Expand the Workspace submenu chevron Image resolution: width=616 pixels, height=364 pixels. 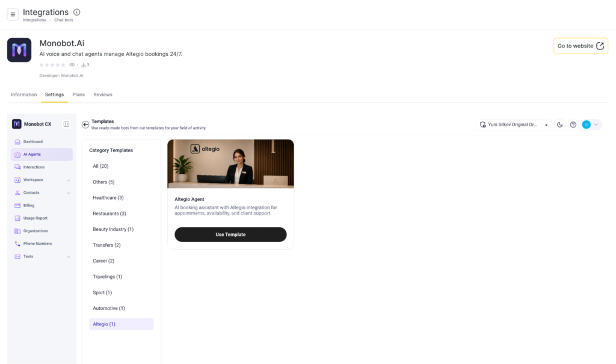click(x=69, y=180)
